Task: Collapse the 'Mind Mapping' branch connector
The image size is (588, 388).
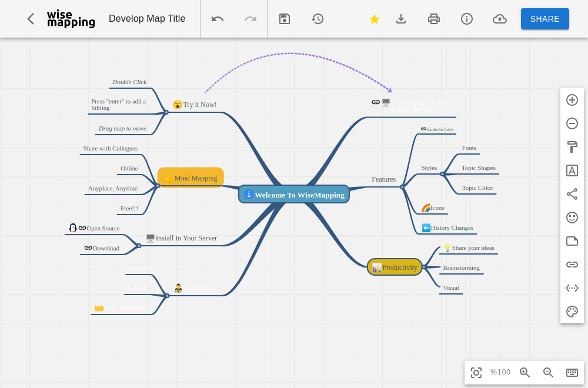Action: (x=158, y=186)
